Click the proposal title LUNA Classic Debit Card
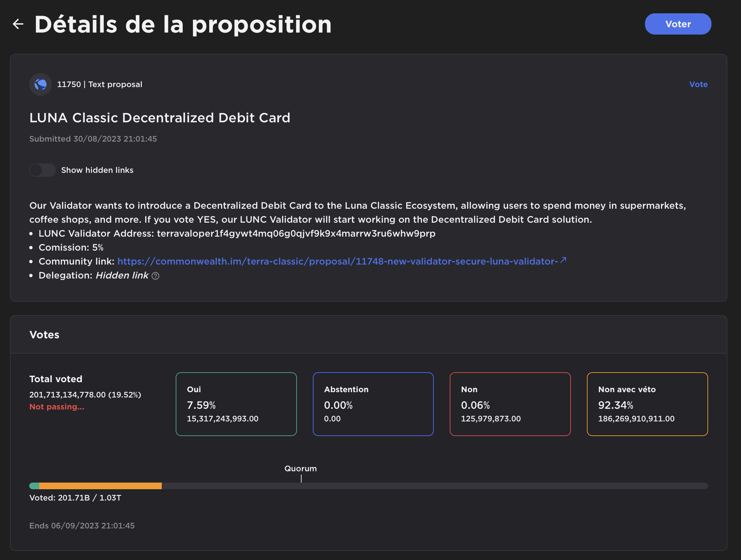741x560 pixels. [160, 118]
